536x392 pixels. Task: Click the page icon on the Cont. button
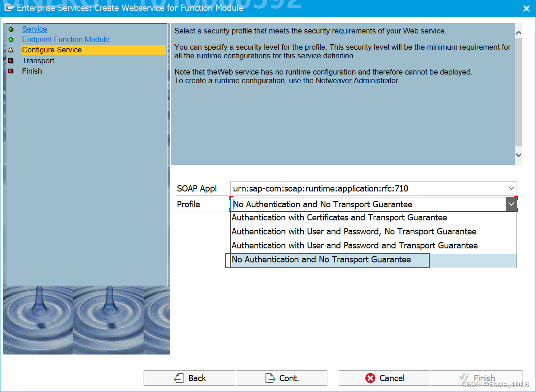pos(270,378)
